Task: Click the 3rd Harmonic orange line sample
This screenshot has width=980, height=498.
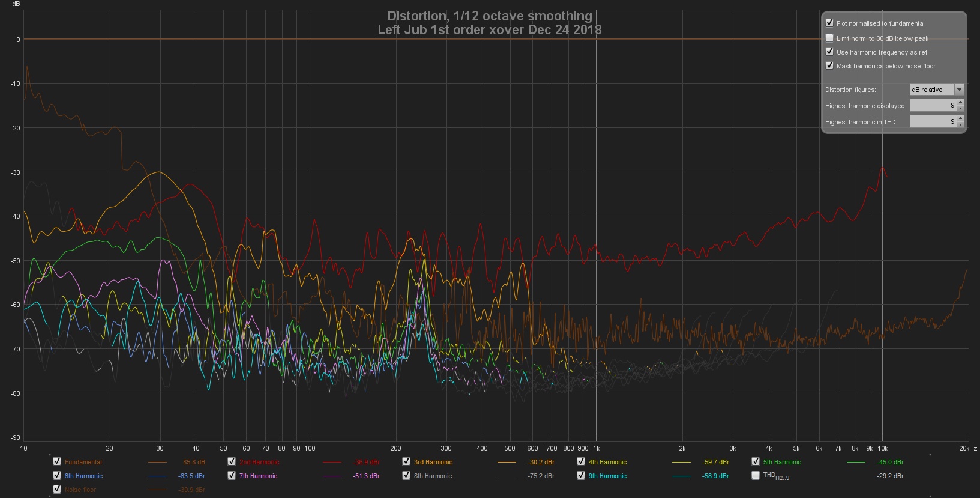Action: (507, 463)
